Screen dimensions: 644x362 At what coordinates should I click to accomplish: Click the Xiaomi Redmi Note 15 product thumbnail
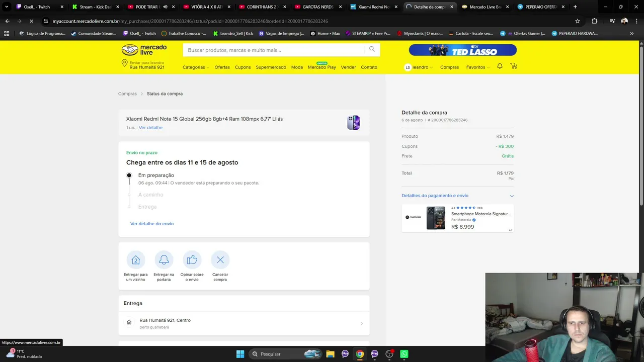pos(354,123)
